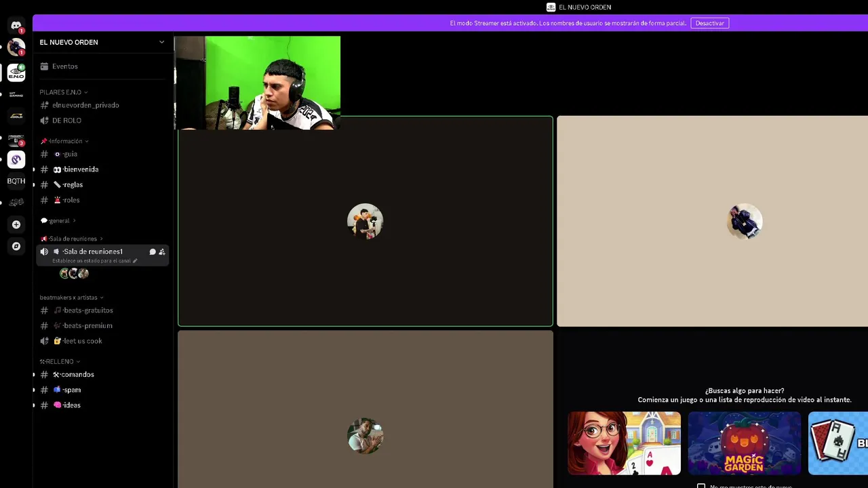Collapse the beatmakers x artistas category
Image resolution: width=868 pixels, height=488 pixels.
(72, 298)
